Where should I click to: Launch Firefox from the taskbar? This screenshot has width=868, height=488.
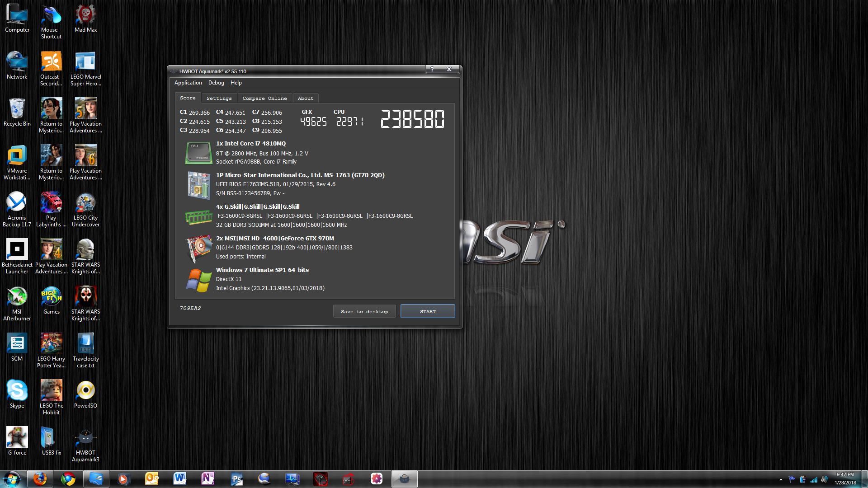click(x=40, y=479)
